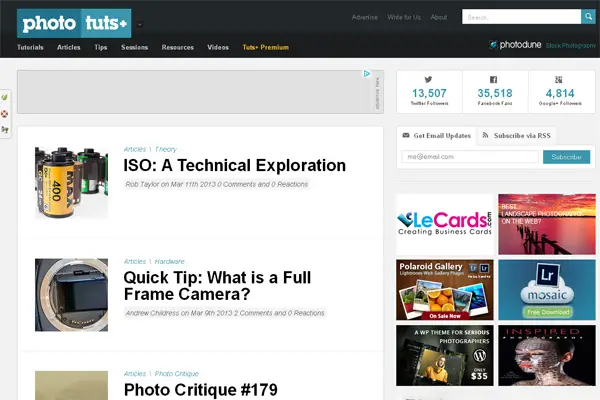This screenshot has height=400, width=600.
Task: Open the LeCards business cards ad
Action: point(445,224)
